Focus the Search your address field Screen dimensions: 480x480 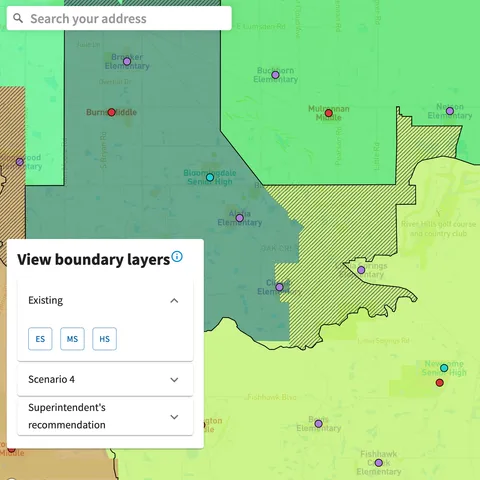(119, 18)
